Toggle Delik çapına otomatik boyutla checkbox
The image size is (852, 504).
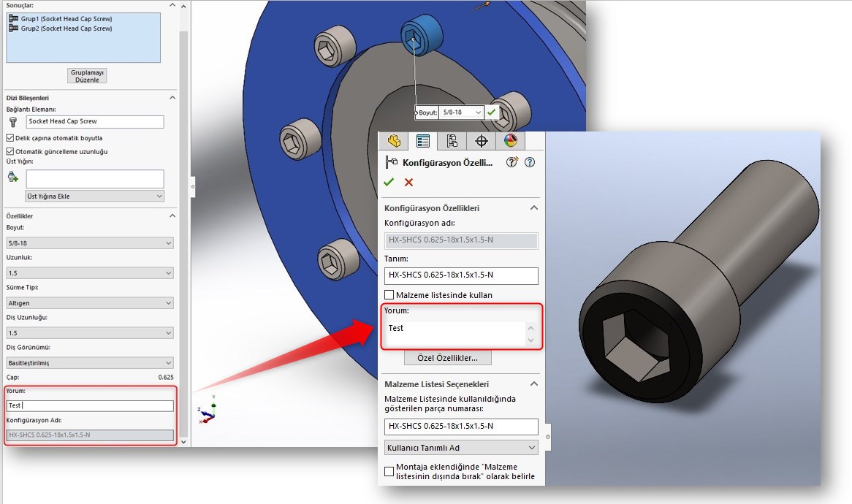(x=9, y=138)
